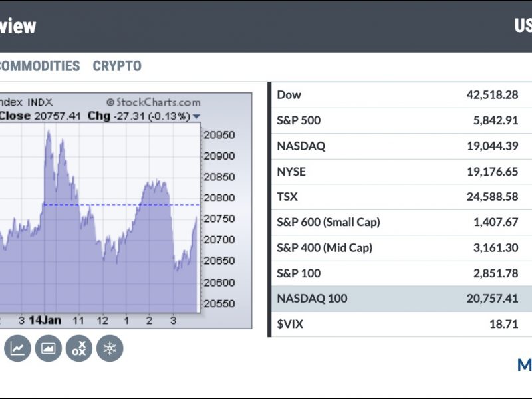Click the S&P 500 value 5,842.91
Screen dimensions: 532x399
click(x=495, y=120)
